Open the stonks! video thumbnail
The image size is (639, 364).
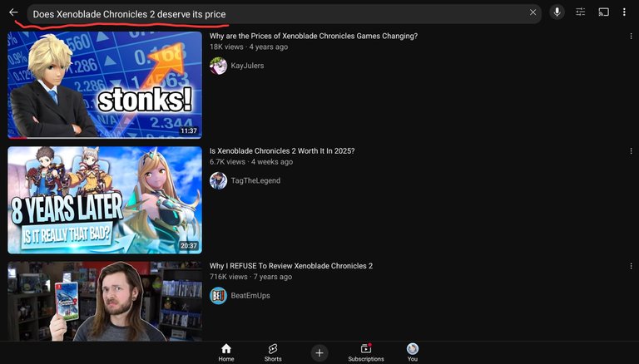tap(105, 85)
